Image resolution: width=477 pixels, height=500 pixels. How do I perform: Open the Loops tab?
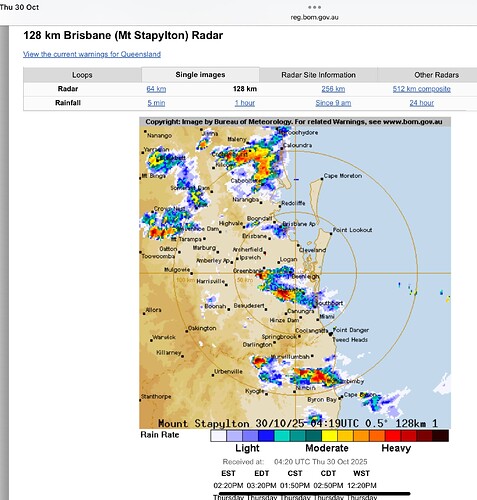click(82, 75)
